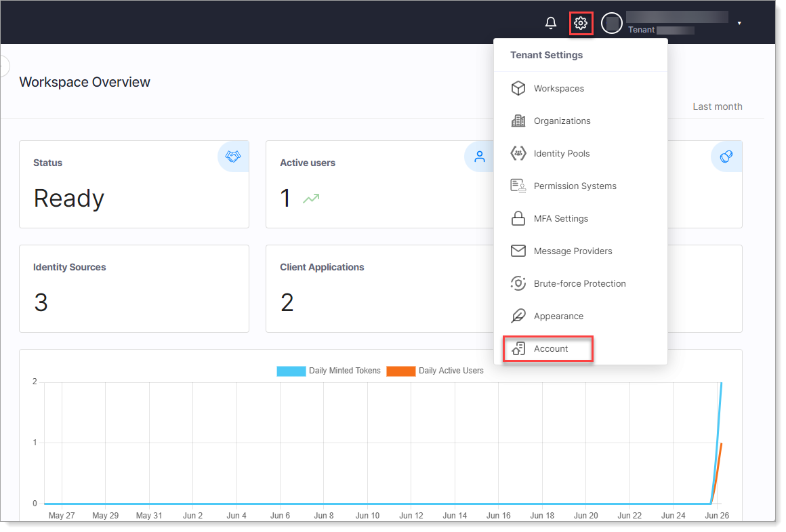Open Message Providers settings
Screen dimensions: 786x532
click(x=581, y=251)
